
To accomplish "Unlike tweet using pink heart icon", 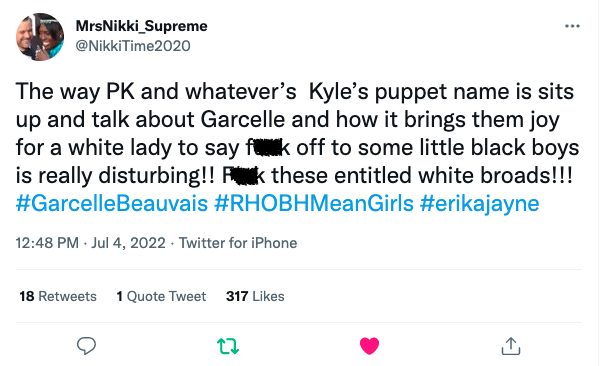I will (369, 346).
